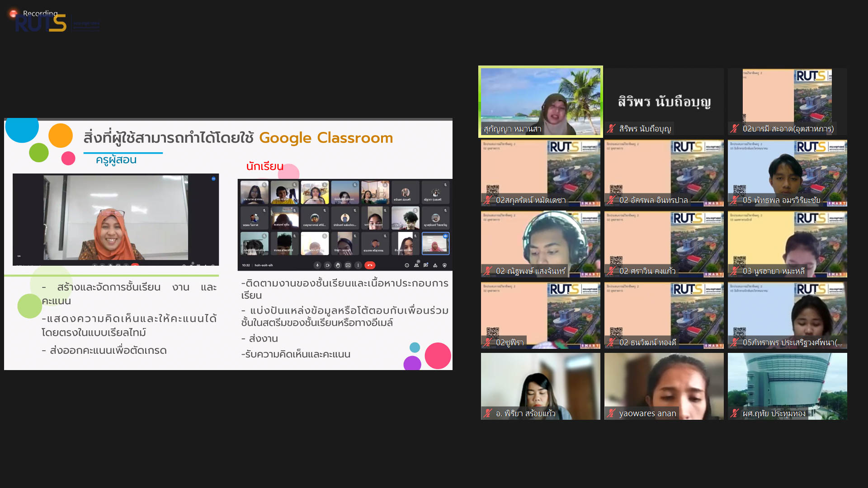868x488 pixels.
Task: Click muted mic icon beside 03 นูรอายา หมะหลี
Action: click(x=735, y=271)
